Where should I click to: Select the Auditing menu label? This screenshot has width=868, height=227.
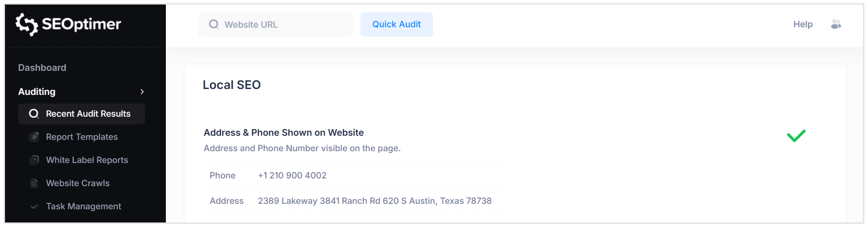37,92
